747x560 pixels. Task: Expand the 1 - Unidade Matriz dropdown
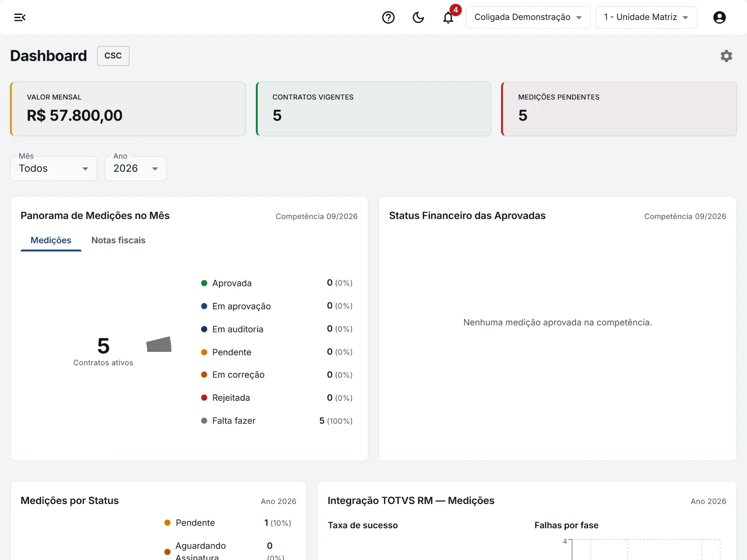click(x=646, y=17)
